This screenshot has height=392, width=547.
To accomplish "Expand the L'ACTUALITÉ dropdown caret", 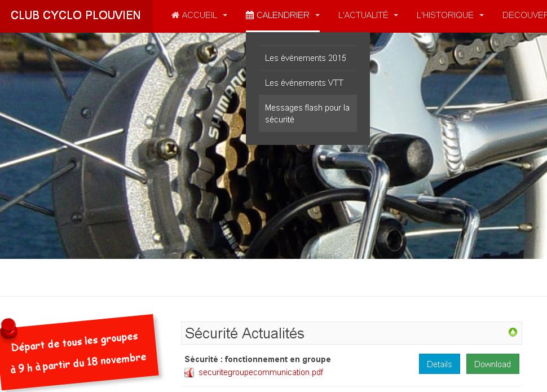I will click(x=396, y=15).
